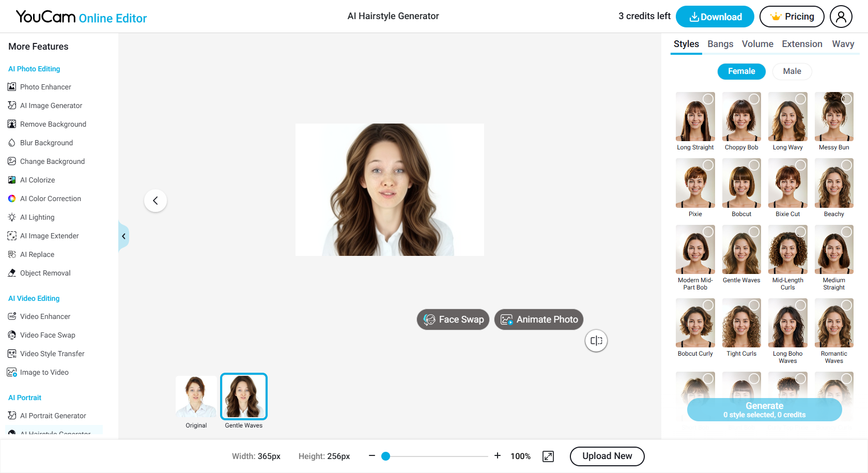Select the Bixie Cut hairstyle circle
This screenshot has height=473, width=868.
click(x=801, y=165)
